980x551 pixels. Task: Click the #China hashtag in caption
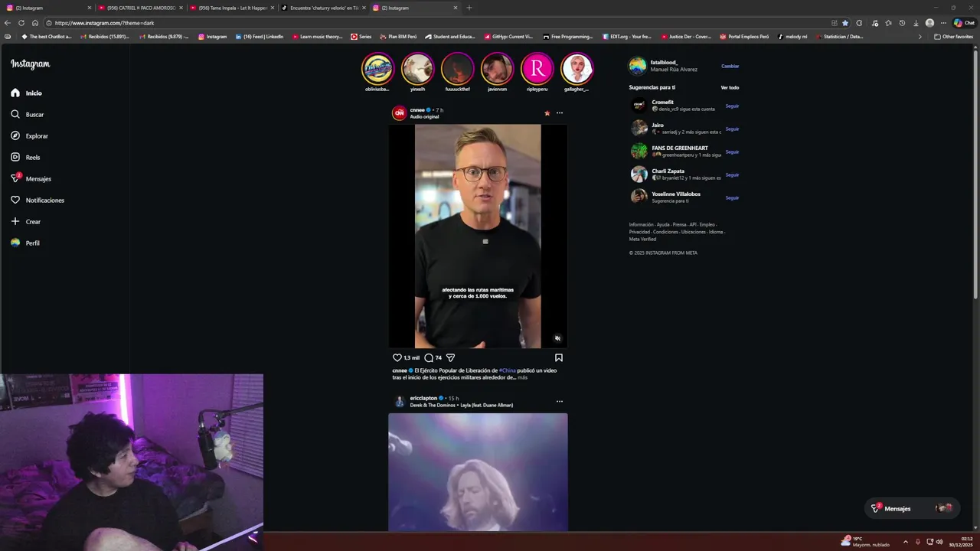click(508, 370)
